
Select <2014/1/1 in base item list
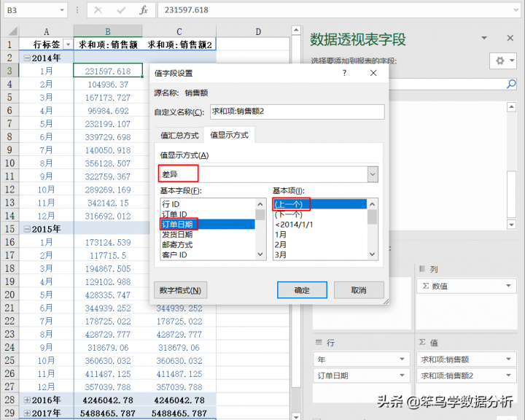click(x=320, y=224)
